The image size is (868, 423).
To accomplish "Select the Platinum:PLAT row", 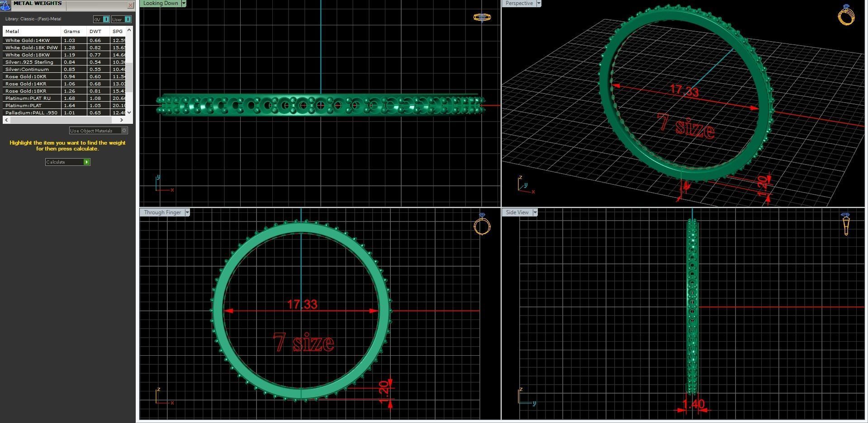I will coord(64,105).
